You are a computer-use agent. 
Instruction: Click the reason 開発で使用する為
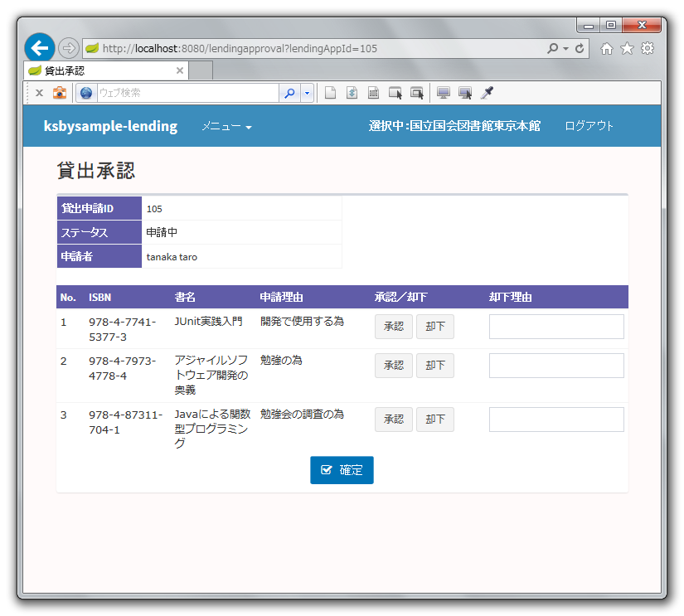[x=302, y=322]
